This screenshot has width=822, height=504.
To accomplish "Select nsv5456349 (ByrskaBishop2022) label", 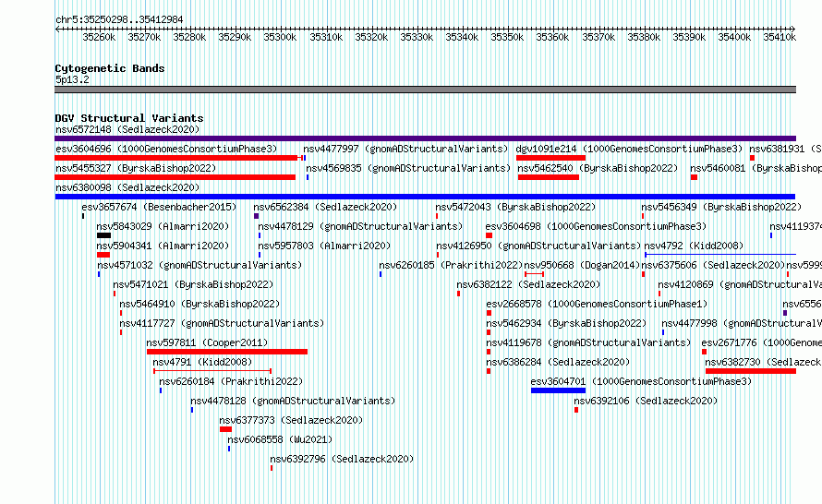I will pos(721,207).
